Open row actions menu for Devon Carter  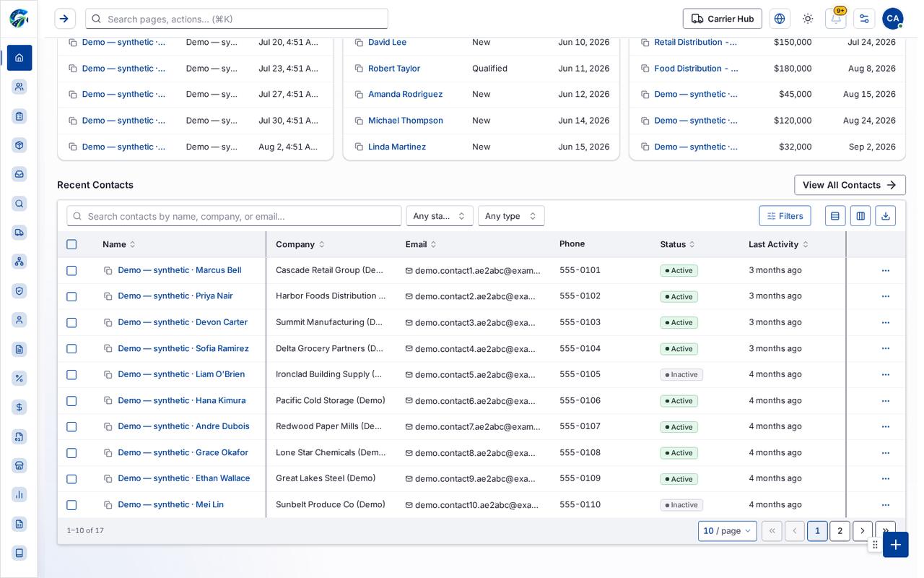pos(886,322)
